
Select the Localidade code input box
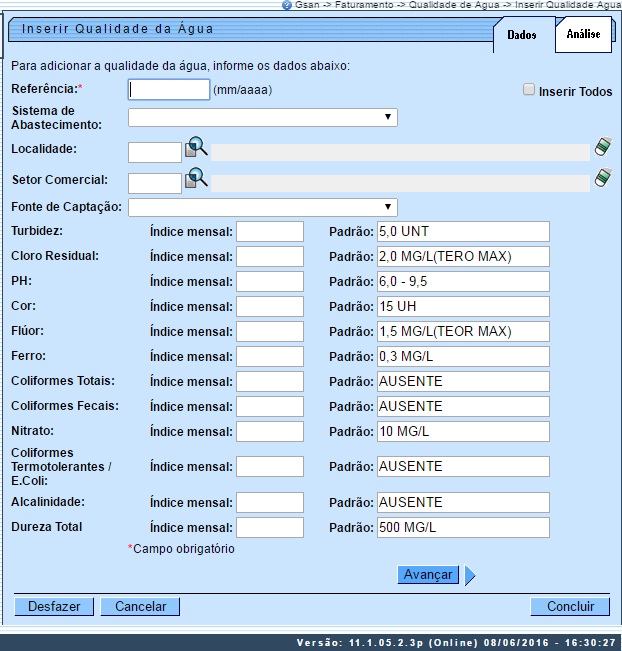[x=155, y=152]
